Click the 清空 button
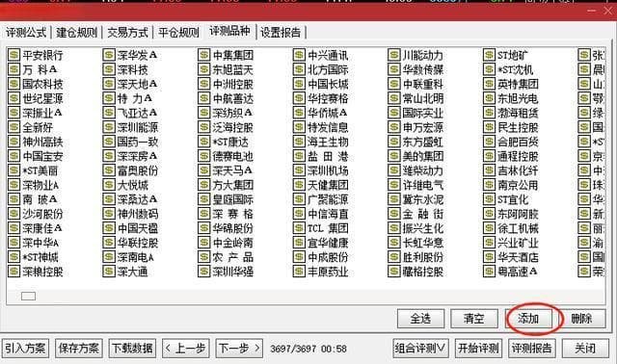 point(473,319)
